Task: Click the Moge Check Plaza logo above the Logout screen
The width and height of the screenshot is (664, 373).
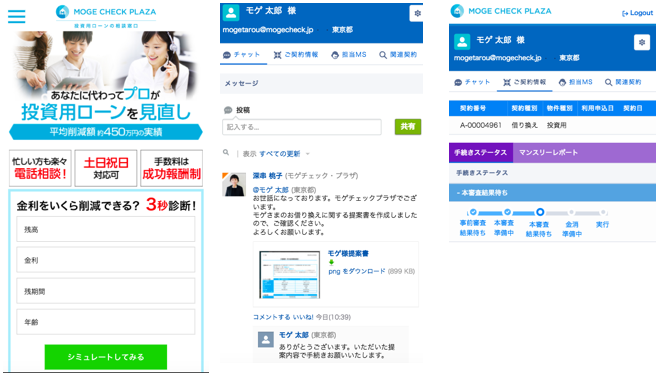Action: click(501, 11)
